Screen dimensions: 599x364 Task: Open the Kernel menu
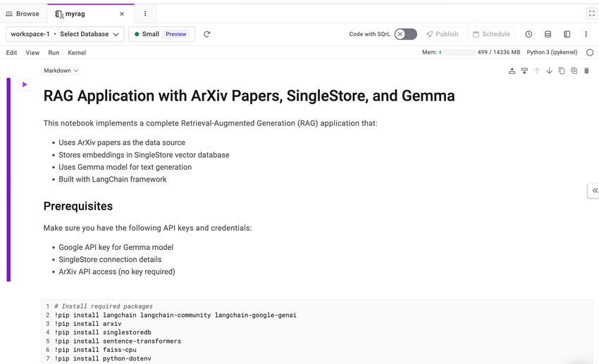pos(77,53)
